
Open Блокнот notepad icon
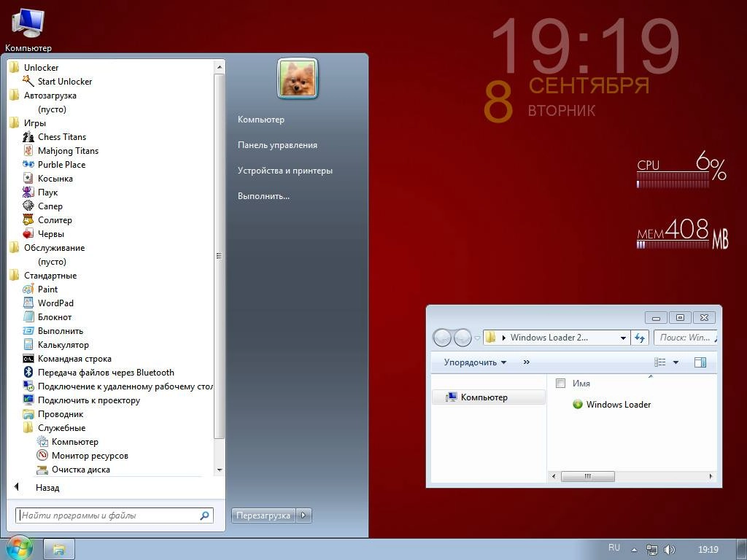tap(28, 317)
